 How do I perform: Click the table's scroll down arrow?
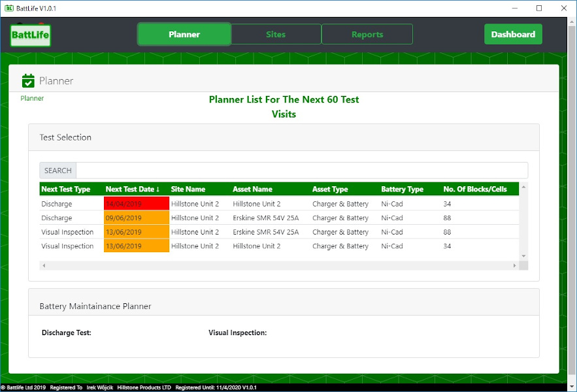523,256
